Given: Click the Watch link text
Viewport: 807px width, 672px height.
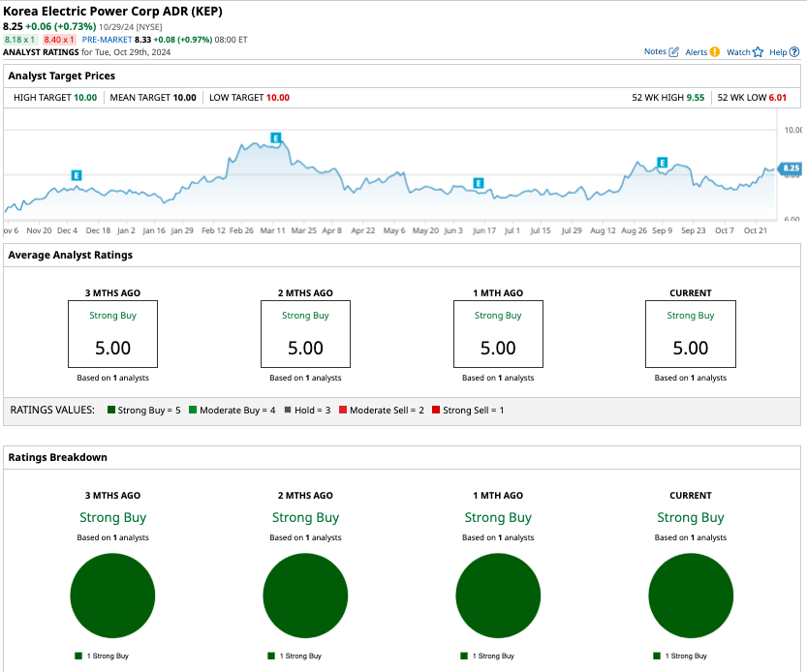Looking at the screenshot, I should point(738,52).
